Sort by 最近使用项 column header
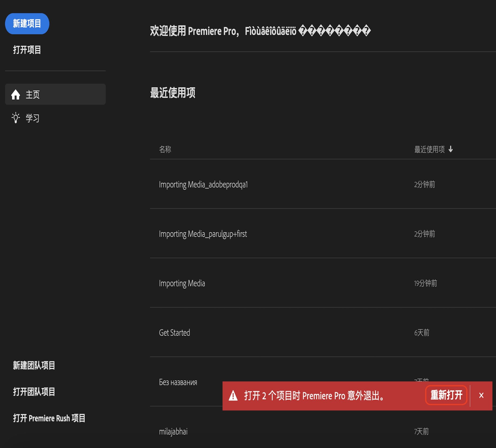This screenshot has width=496, height=448. (x=429, y=149)
